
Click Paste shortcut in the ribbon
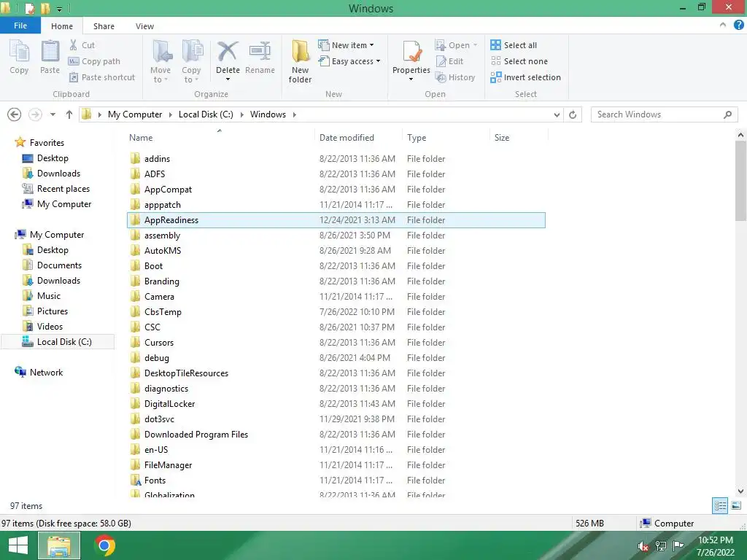tap(102, 77)
